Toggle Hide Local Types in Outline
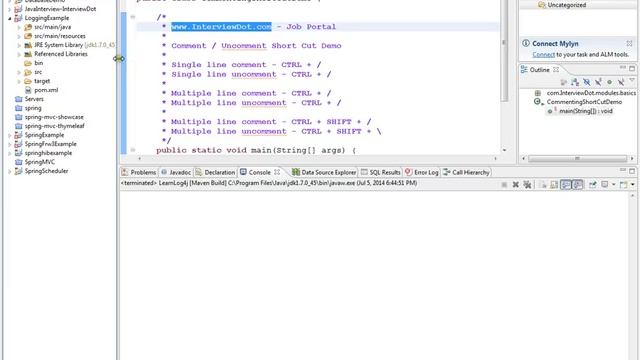 point(621,82)
